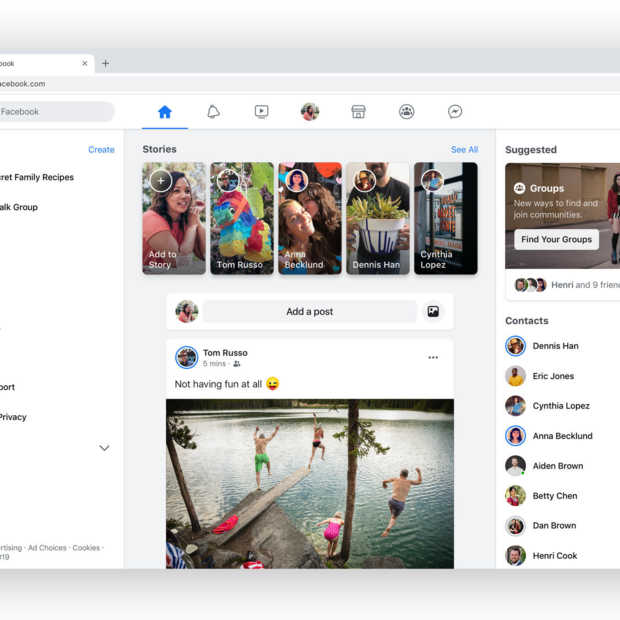620x620 pixels.
Task: Click friend avatars beside Henri and 9 friends
Action: pos(530,285)
